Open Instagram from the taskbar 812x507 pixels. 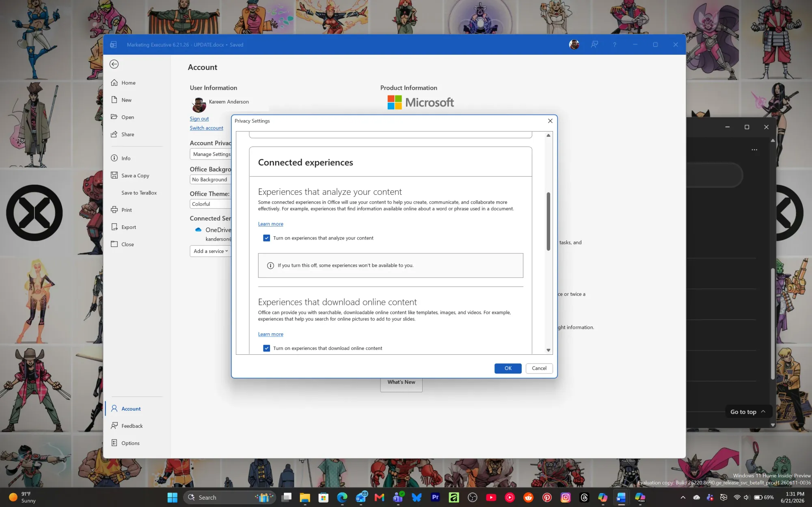point(566,497)
